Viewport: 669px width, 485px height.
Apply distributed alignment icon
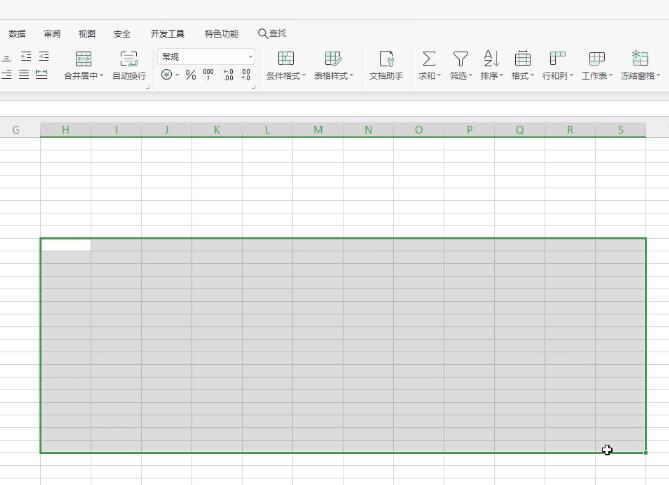pyautogui.click(x=41, y=75)
